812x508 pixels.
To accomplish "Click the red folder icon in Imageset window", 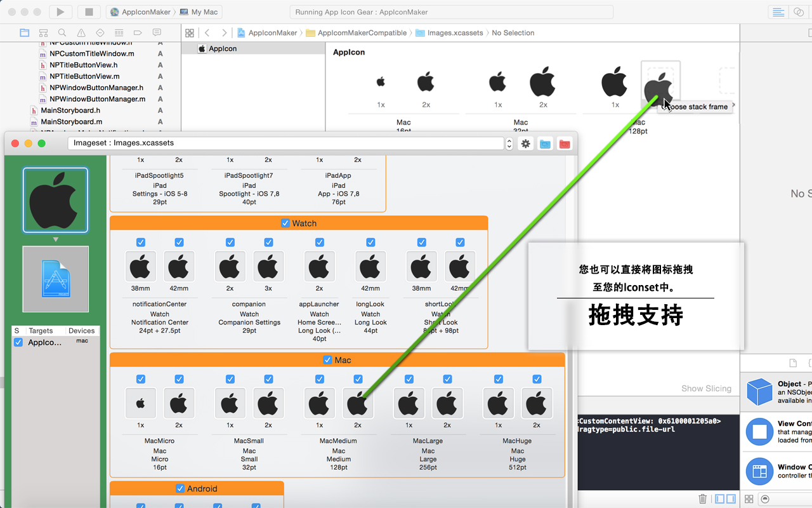I will [x=564, y=144].
